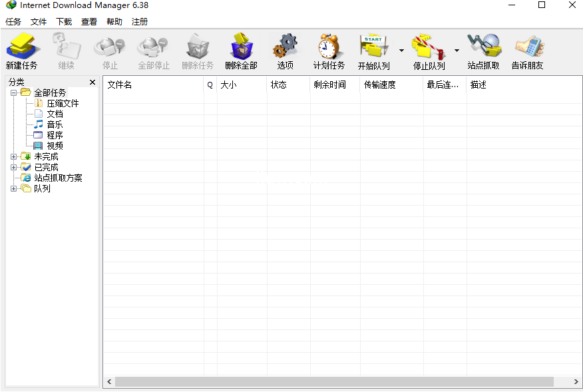The image size is (583, 392).
Task: Click horizontal scrollbar right arrow
Action: pos(576,381)
